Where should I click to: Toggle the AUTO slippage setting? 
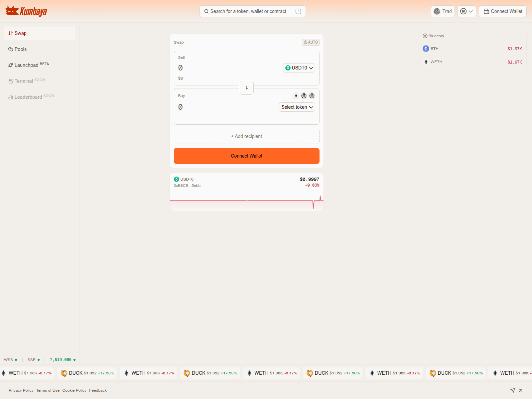(x=311, y=42)
